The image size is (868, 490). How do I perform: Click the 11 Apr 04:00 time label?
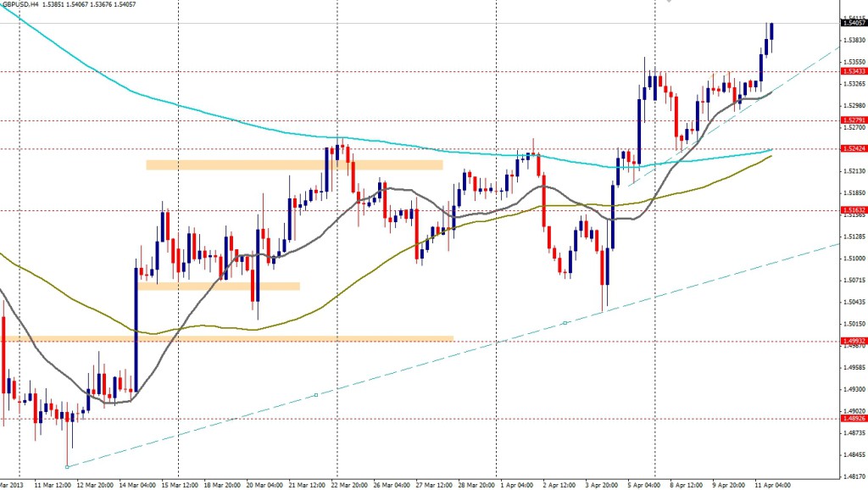771,485
